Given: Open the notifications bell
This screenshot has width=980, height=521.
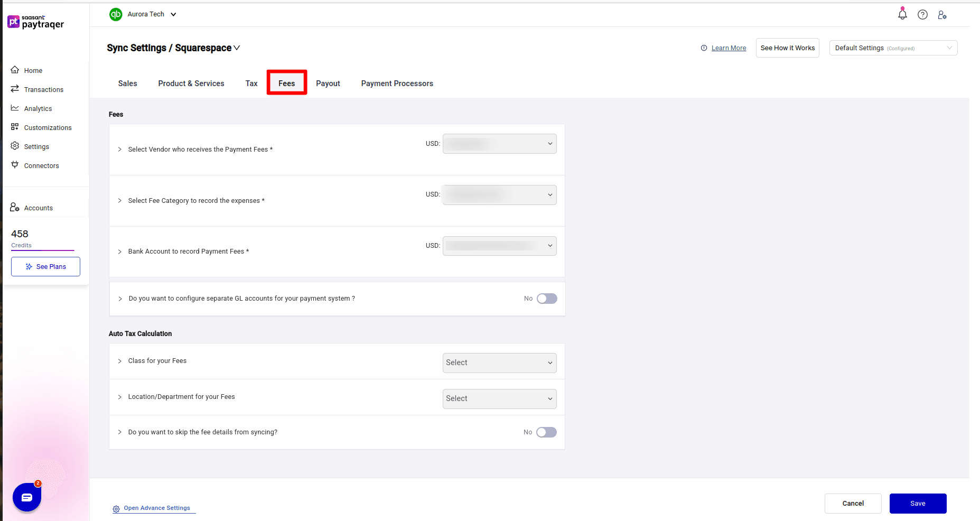Looking at the screenshot, I should pyautogui.click(x=902, y=14).
